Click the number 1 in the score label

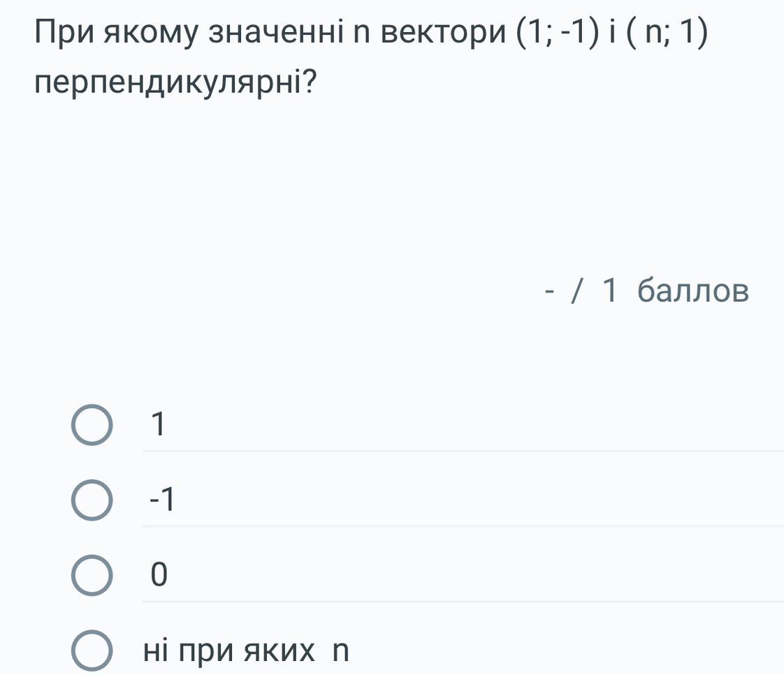coord(609,291)
